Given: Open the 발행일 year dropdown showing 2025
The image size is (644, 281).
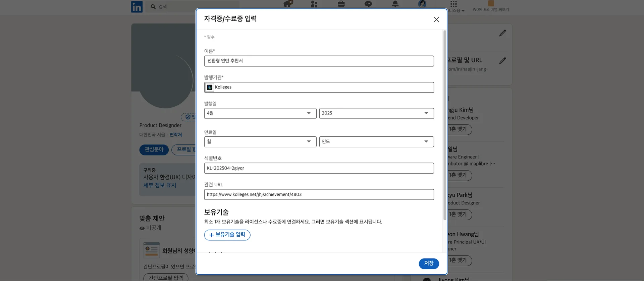Looking at the screenshot, I should (376, 113).
